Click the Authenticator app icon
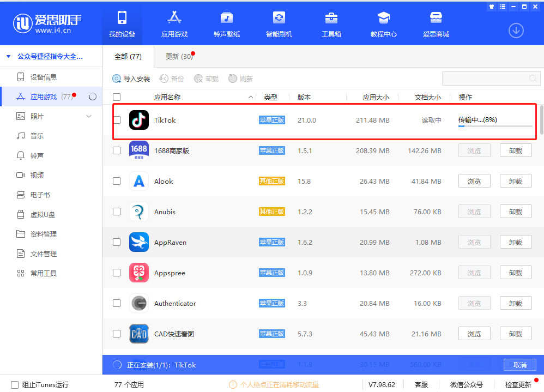This screenshot has height=392, width=544. pos(139,303)
